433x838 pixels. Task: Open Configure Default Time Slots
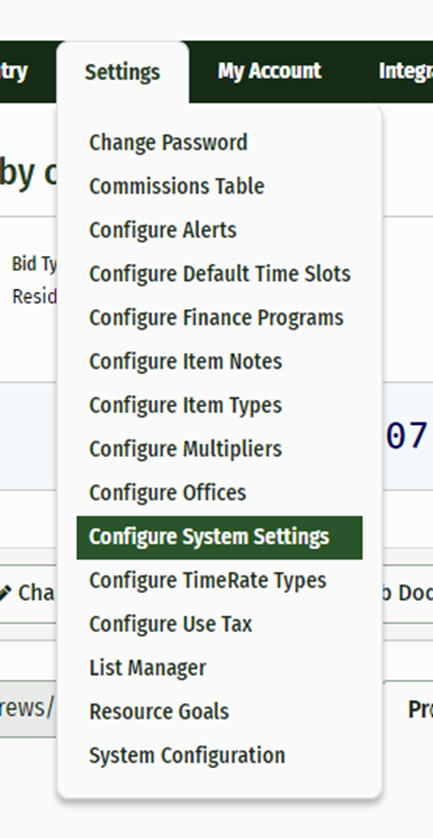point(219,274)
